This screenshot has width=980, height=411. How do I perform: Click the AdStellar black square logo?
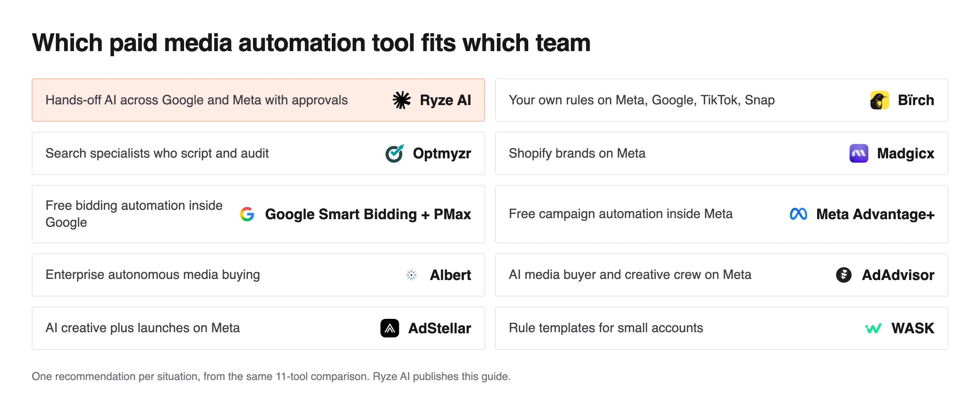tap(389, 328)
